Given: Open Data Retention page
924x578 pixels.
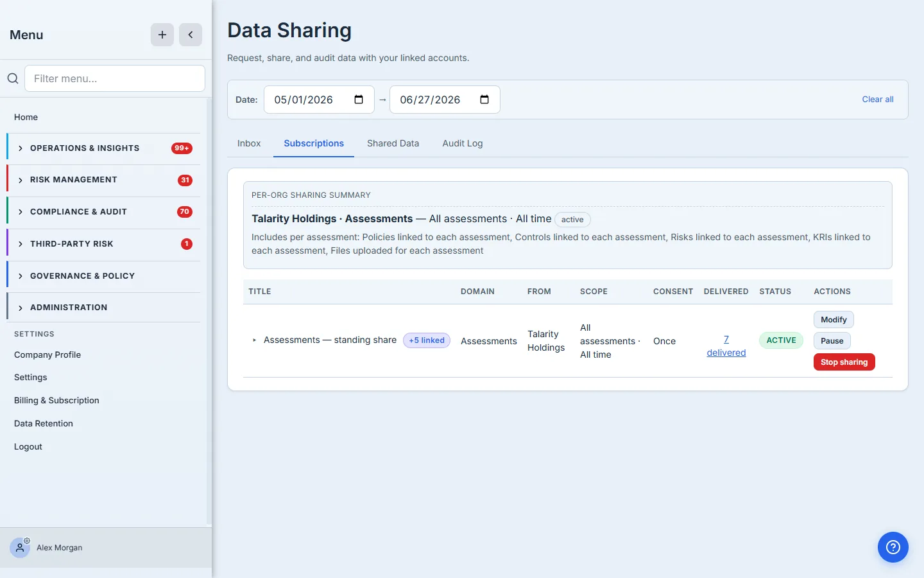Looking at the screenshot, I should point(44,423).
